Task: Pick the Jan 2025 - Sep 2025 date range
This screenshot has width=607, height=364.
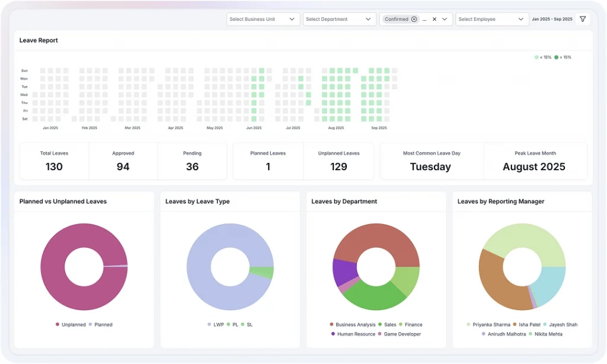Action: click(x=552, y=19)
